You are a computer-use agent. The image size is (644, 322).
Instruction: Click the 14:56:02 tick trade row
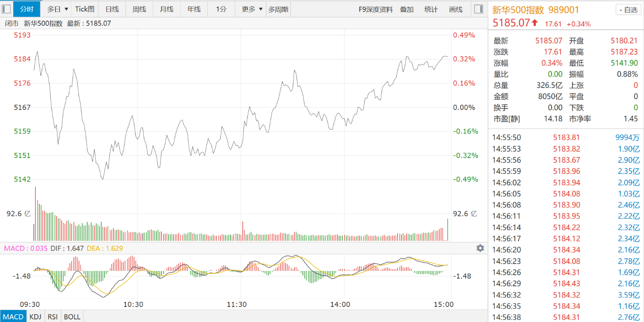click(566, 182)
